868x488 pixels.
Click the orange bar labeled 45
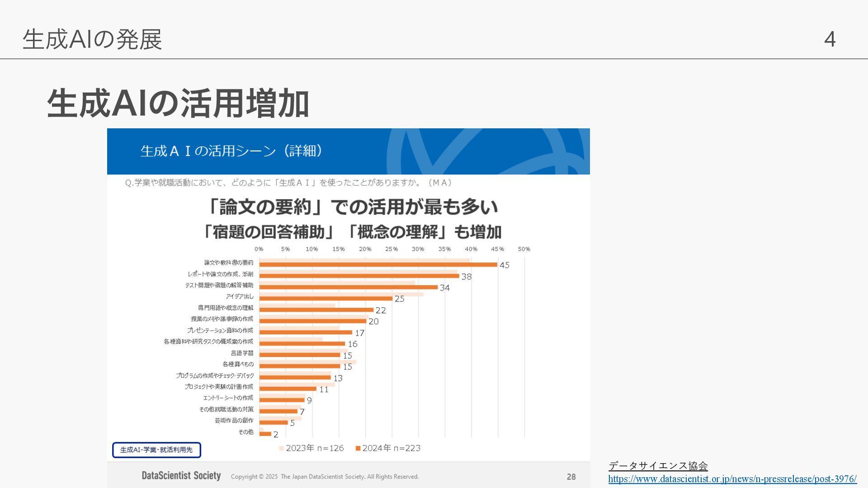pyautogui.click(x=378, y=265)
